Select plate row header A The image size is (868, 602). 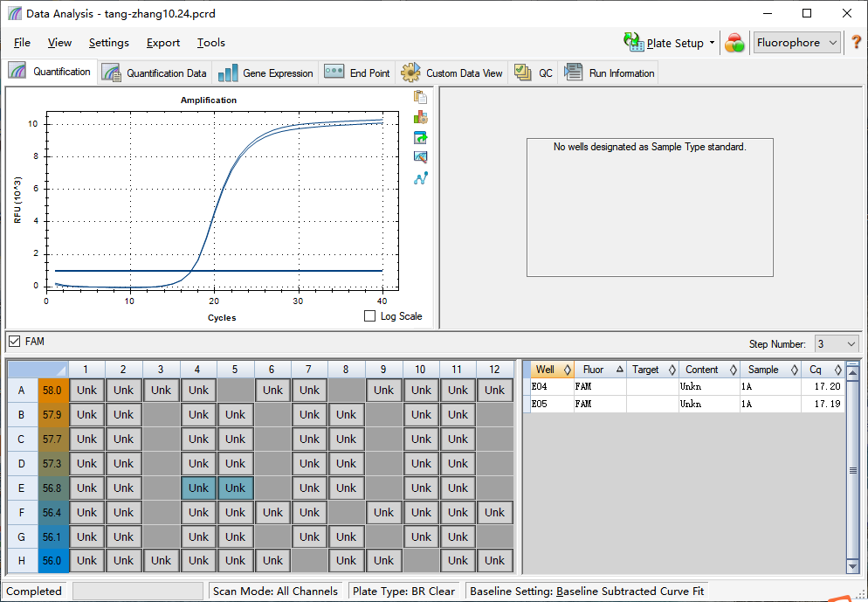click(22, 390)
